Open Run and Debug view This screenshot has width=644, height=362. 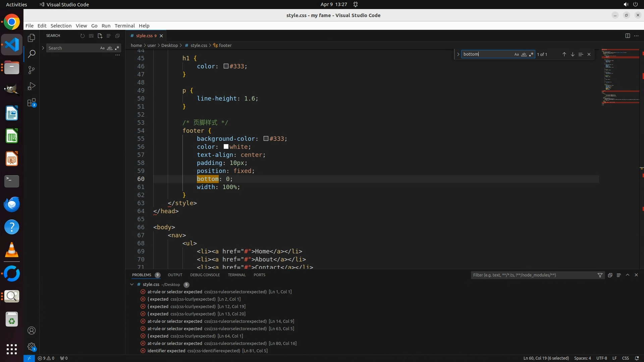point(32,86)
